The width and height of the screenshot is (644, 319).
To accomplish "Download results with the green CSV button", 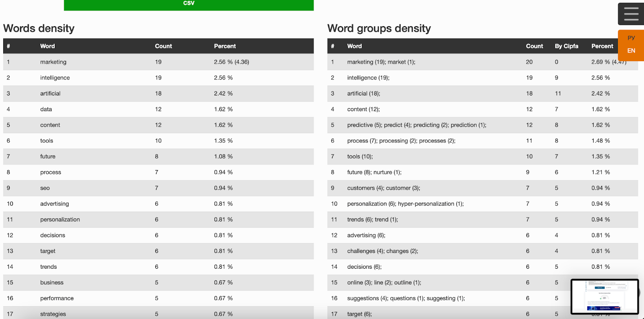I will [x=189, y=4].
